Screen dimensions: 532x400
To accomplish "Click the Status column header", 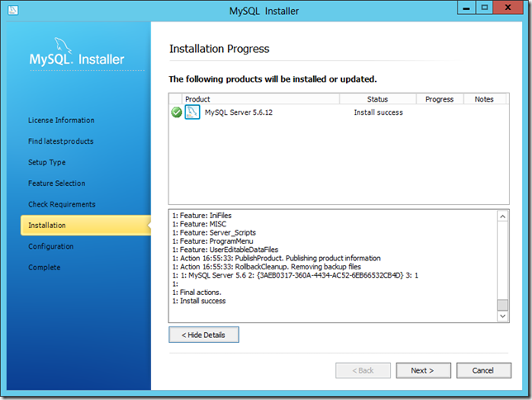I will [378, 99].
